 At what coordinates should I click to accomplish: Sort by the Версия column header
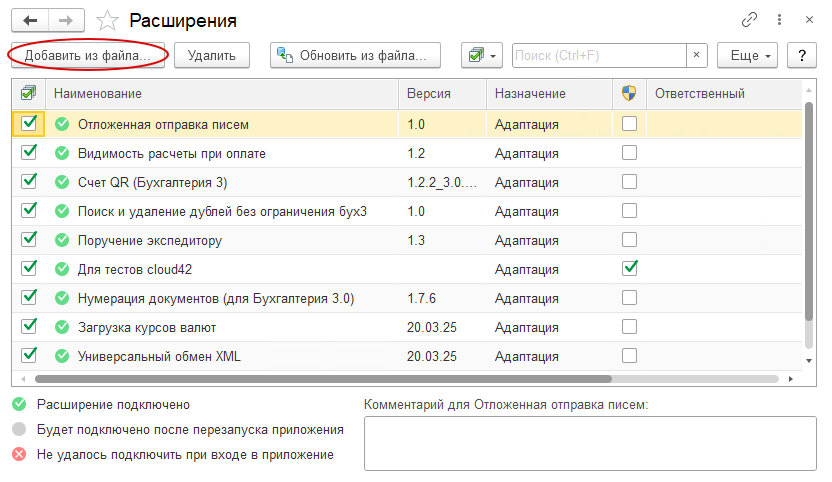pos(428,93)
